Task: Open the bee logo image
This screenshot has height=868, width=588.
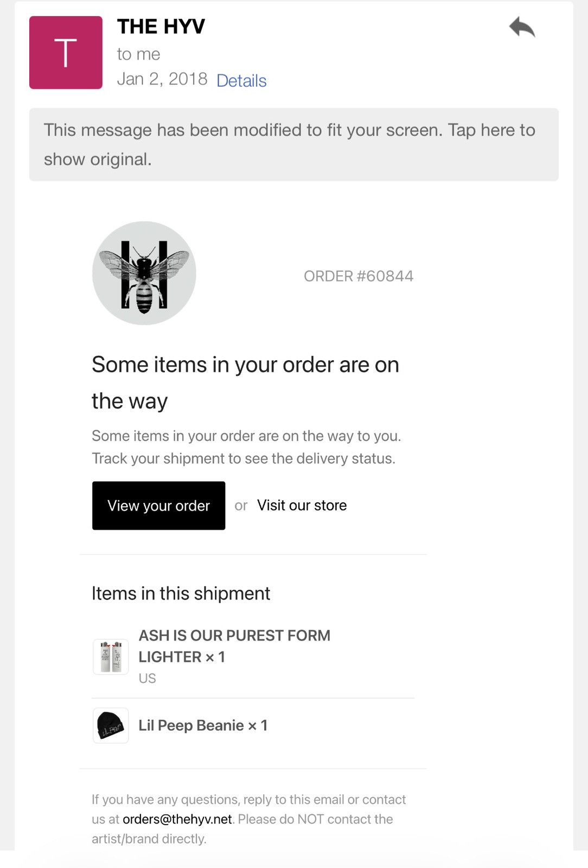Action: [144, 273]
